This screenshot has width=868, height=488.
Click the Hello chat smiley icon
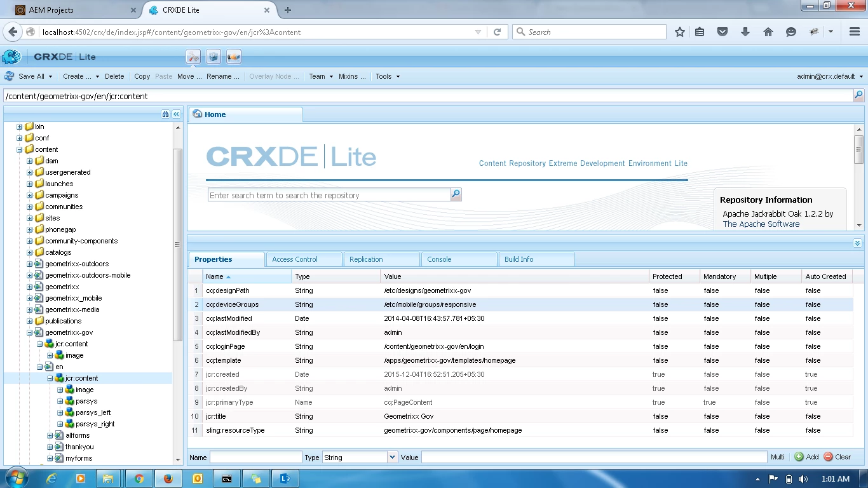tap(791, 32)
